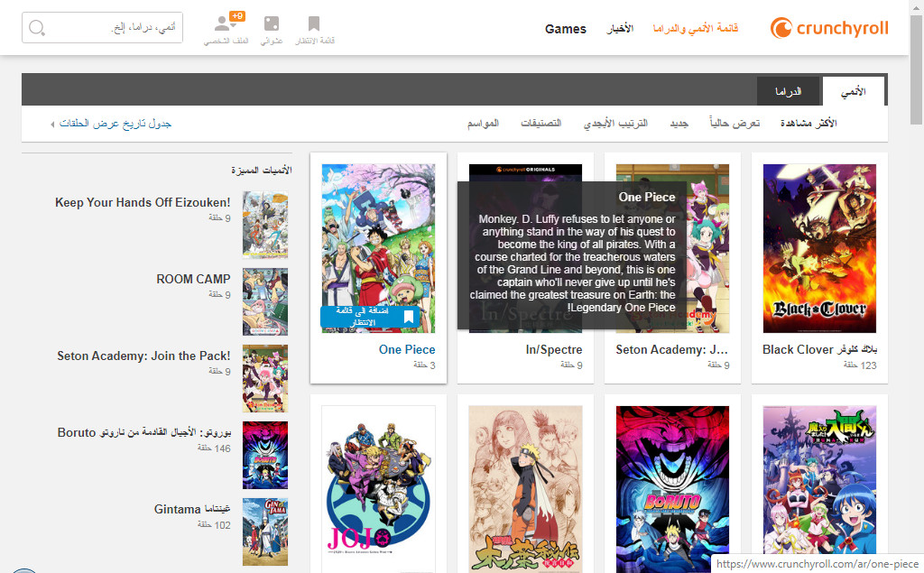Click the 123 حلقة text under Black Clover

point(860,365)
